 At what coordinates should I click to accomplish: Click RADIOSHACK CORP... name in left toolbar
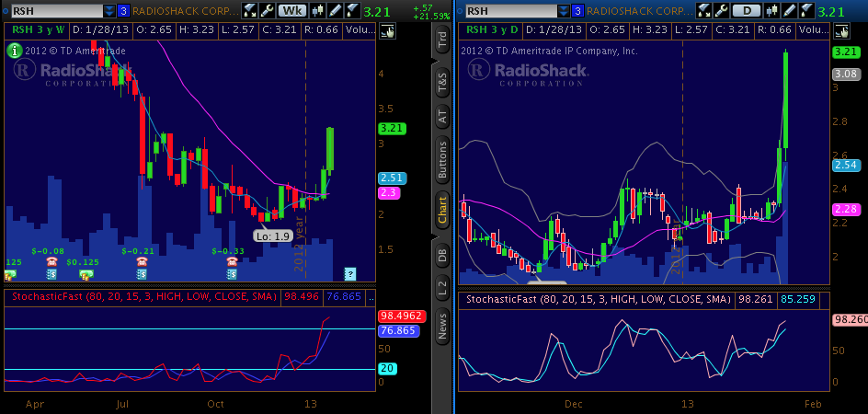point(186,10)
